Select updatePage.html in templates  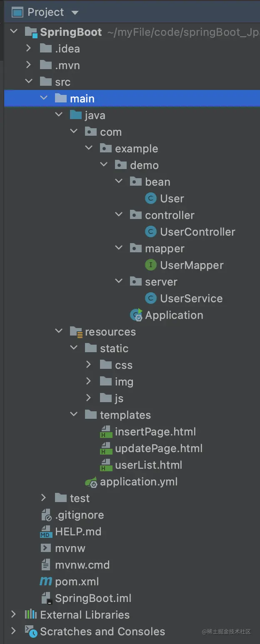click(159, 448)
